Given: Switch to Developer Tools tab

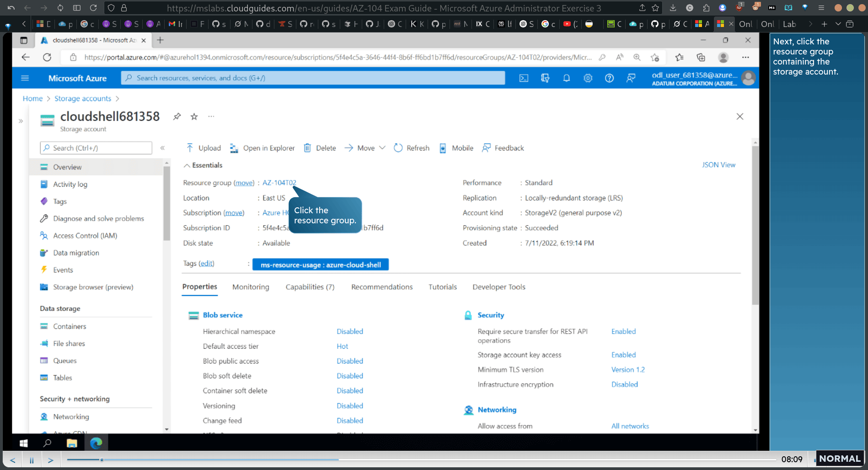Looking at the screenshot, I should pyautogui.click(x=499, y=287).
